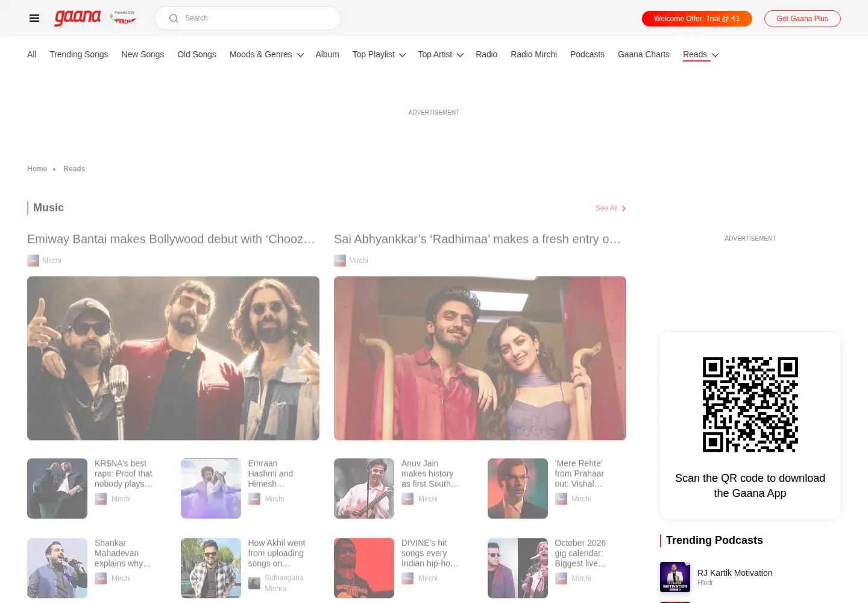Click Mirchi icon under DIVINE article
The image size is (868, 603).
coord(407,578)
